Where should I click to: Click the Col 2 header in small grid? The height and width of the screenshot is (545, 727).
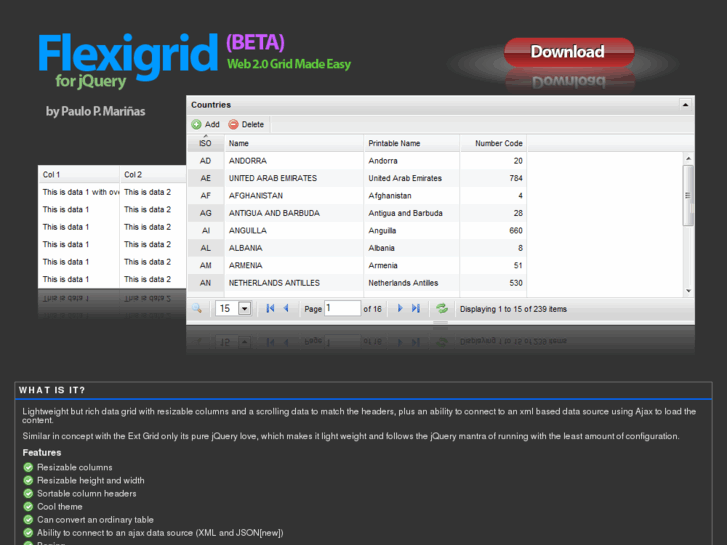[153, 175]
